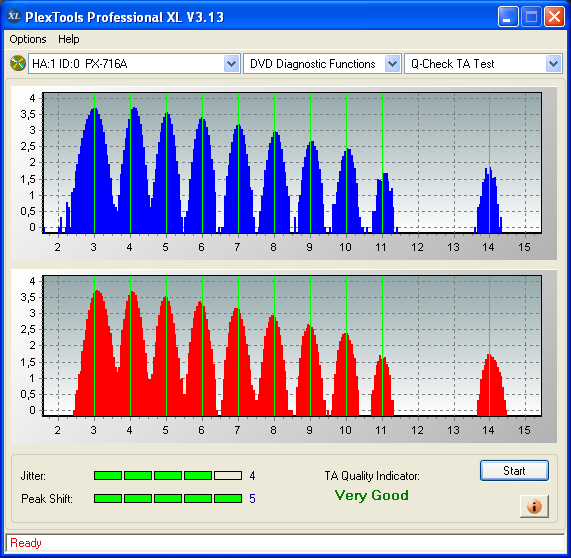The height and width of the screenshot is (558, 571).
Task: Click the empty fifth Jitter bar segment
Action: [x=228, y=475]
